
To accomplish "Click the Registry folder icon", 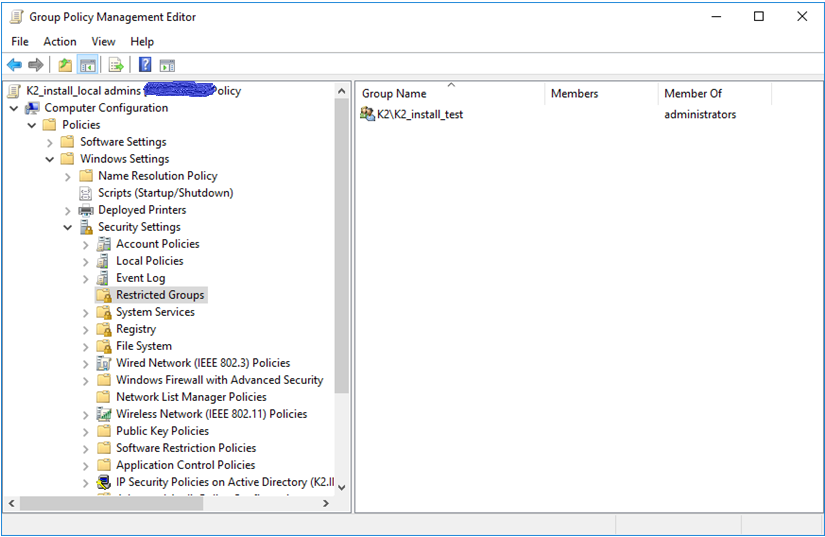I will [x=104, y=329].
